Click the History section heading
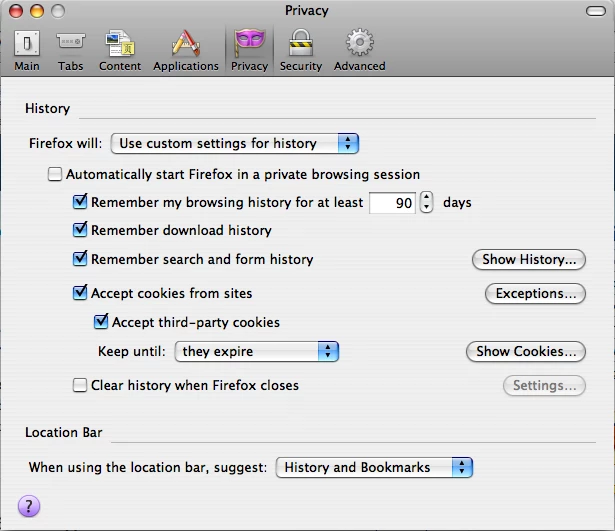The height and width of the screenshot is (531, 615). pos(47,108)
